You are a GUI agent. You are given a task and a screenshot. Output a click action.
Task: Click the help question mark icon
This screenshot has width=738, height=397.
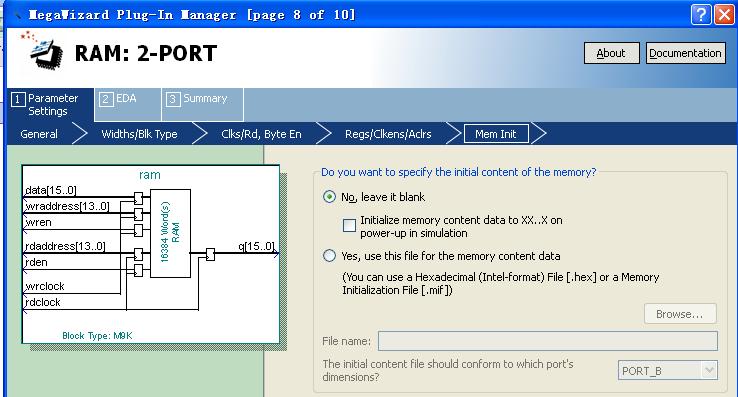[x=701, y=15]
